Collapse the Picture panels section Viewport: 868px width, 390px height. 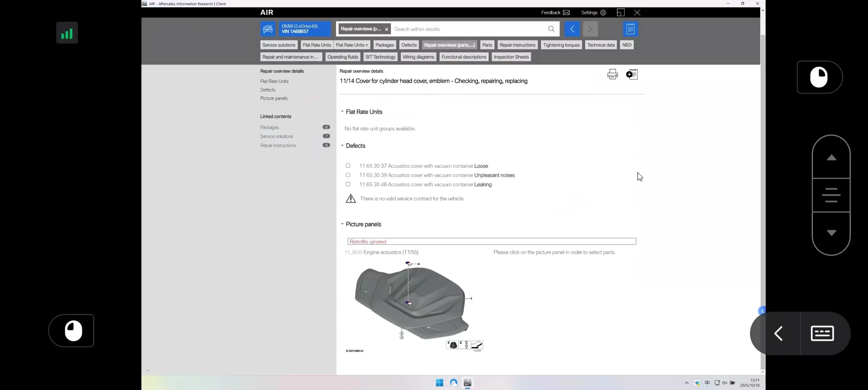(x=342, y=224)
